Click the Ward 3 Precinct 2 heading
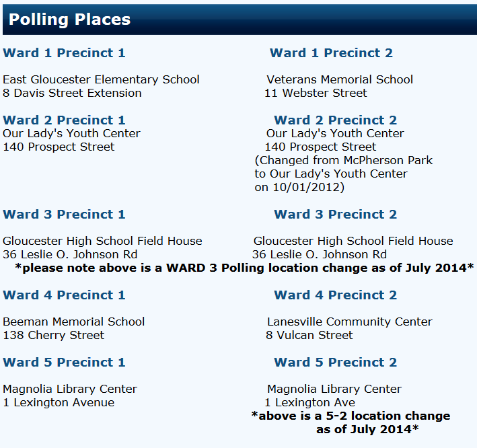477x448 pixels. point(335,215)
